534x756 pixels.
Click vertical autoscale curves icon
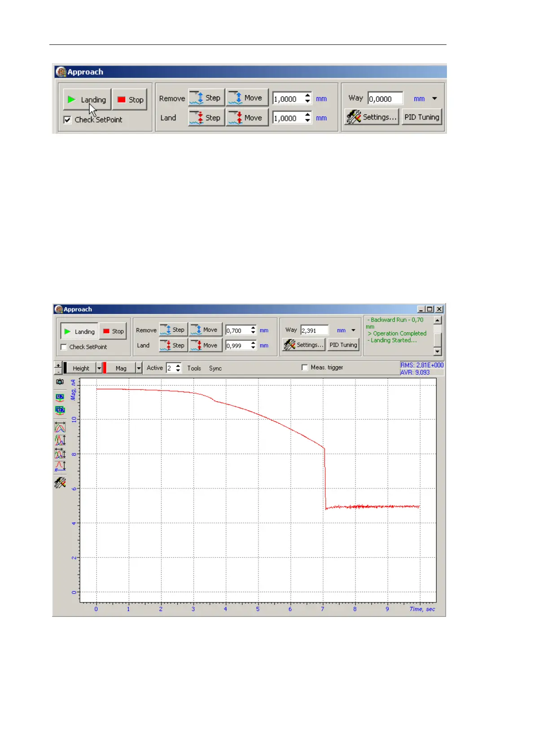[x=60, y=440]
